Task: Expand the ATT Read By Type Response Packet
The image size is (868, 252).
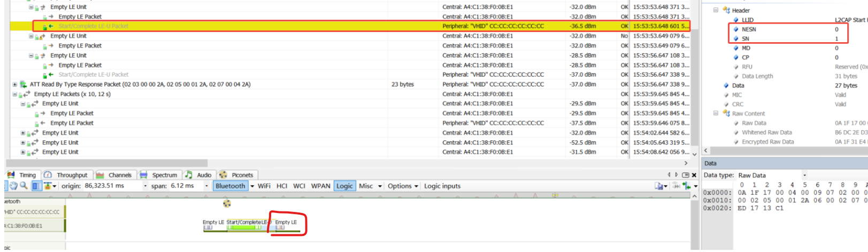Action: 15,84
